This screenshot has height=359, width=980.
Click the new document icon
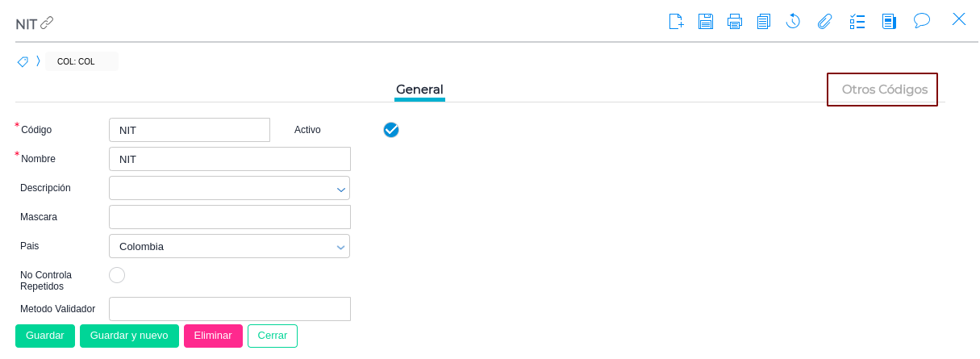point(676,21)
